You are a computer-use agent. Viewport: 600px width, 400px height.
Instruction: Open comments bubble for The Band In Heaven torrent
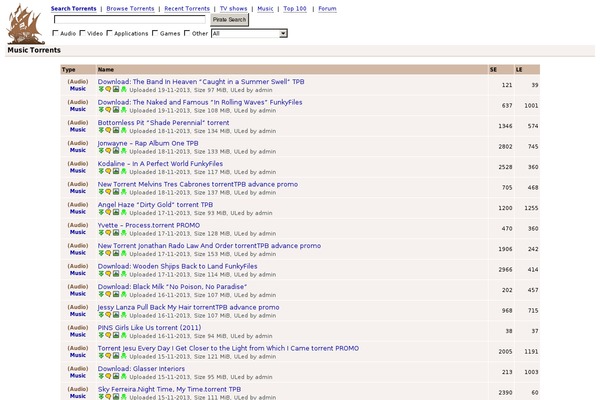pos(108,89)
